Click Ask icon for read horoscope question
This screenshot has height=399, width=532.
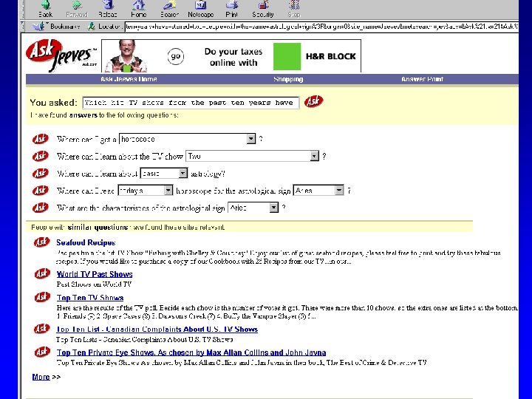(x=41, y=191)
